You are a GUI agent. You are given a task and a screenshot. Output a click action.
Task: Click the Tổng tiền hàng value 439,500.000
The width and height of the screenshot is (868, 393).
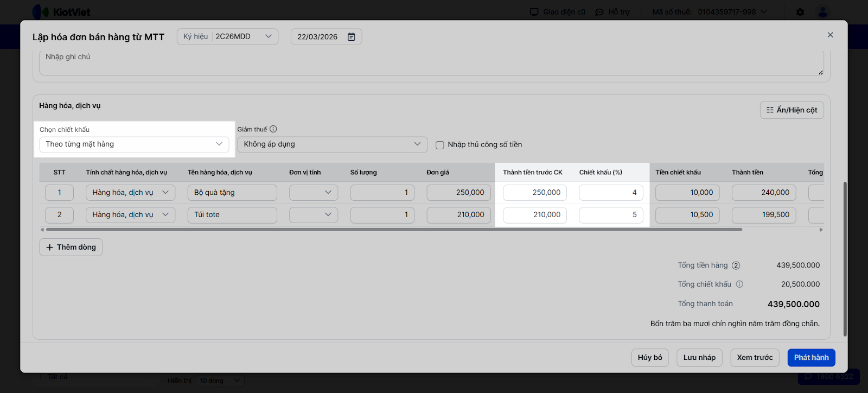pos(798,265)
